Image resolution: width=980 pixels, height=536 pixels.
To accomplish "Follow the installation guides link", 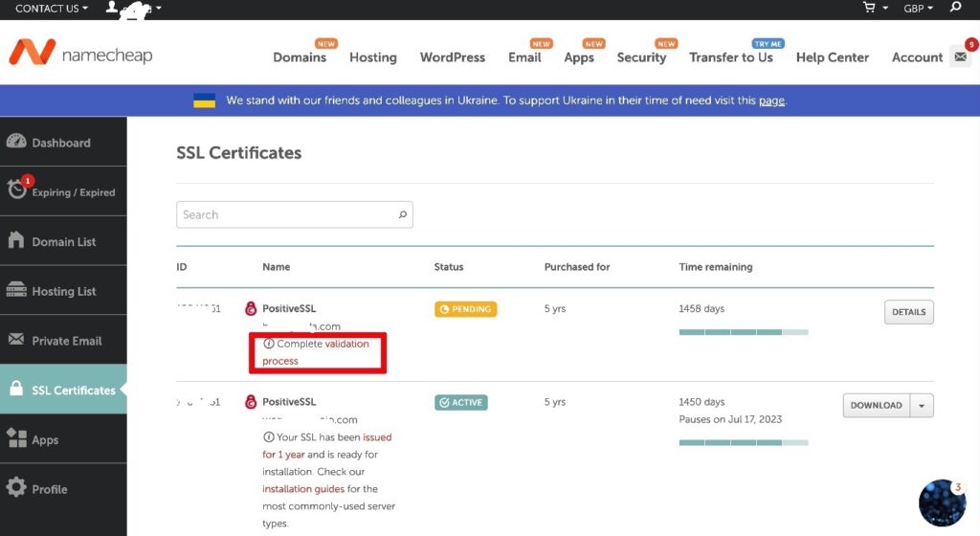I will [303, 488].
